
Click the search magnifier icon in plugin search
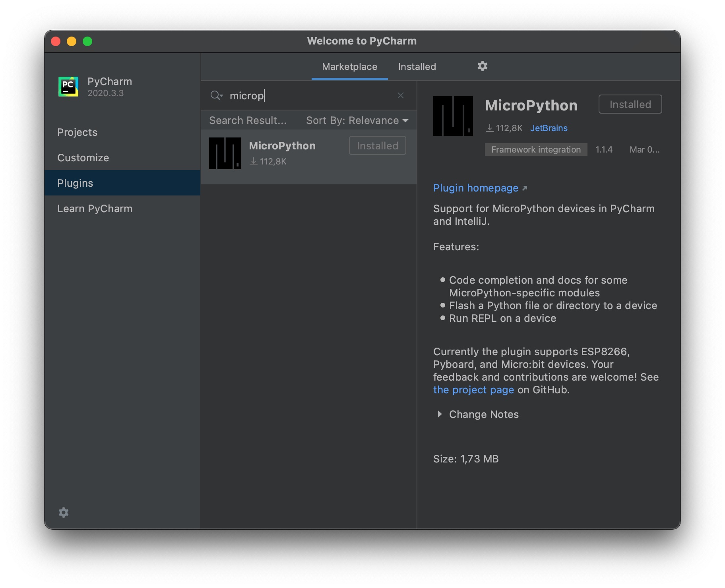coord(216,95)
